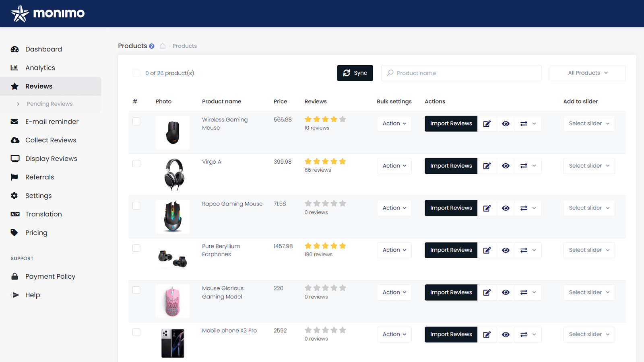Open the Products help question mark icon
Viewport: 644px width, 362px height.
coord(152,46)
